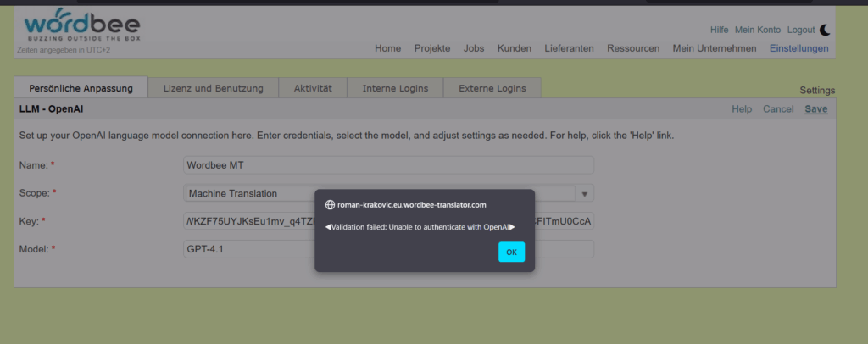Open Kunden in main navigation
868x344 pixels.
pyautogui.click(x=515, y=48)
